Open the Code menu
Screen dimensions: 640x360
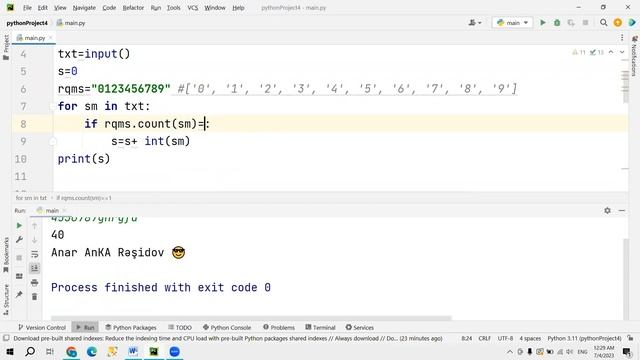coord(109,8)
